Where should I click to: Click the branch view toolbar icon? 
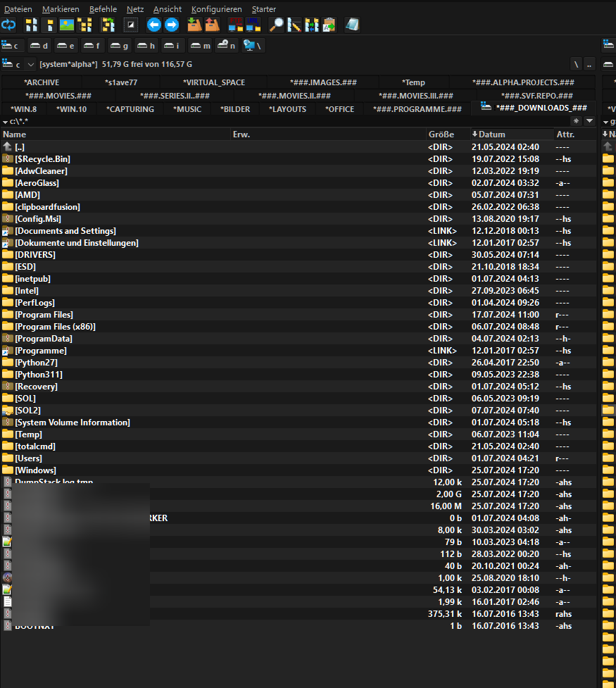(x=108, y=25)
